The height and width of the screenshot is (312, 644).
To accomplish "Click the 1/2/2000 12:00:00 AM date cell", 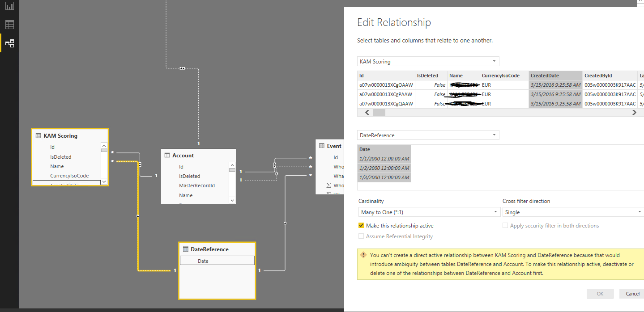I will [384, 168].
